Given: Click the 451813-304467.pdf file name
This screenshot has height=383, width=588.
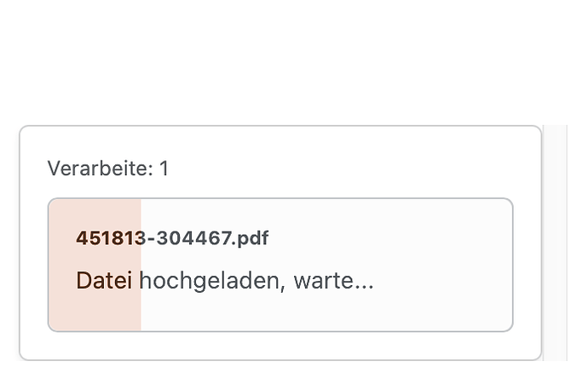Looking at the screenshot, I should [172, 238].
